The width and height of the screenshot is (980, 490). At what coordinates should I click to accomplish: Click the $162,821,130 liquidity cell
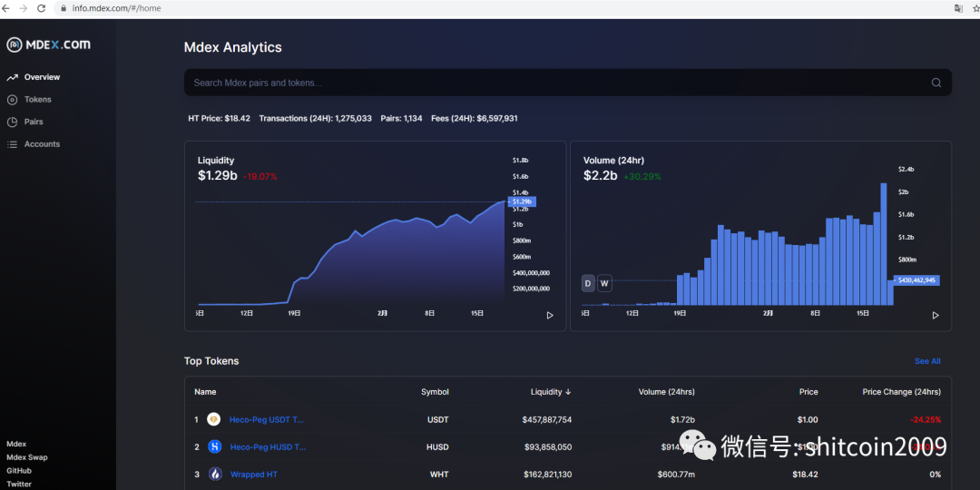tap(547, 475)
